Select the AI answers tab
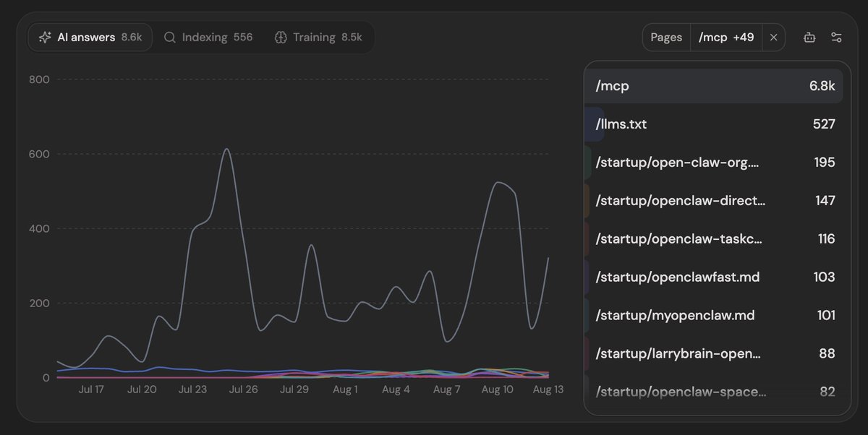The height and width of the screenshot is (435, 868). tap(90, 37)
